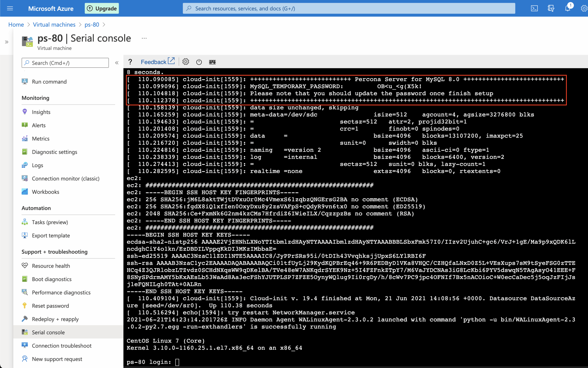Open the ellipsis menu next to Serial console title
Image resolution: width=588 pixels, height=368 pixels.
coord(144,38)
